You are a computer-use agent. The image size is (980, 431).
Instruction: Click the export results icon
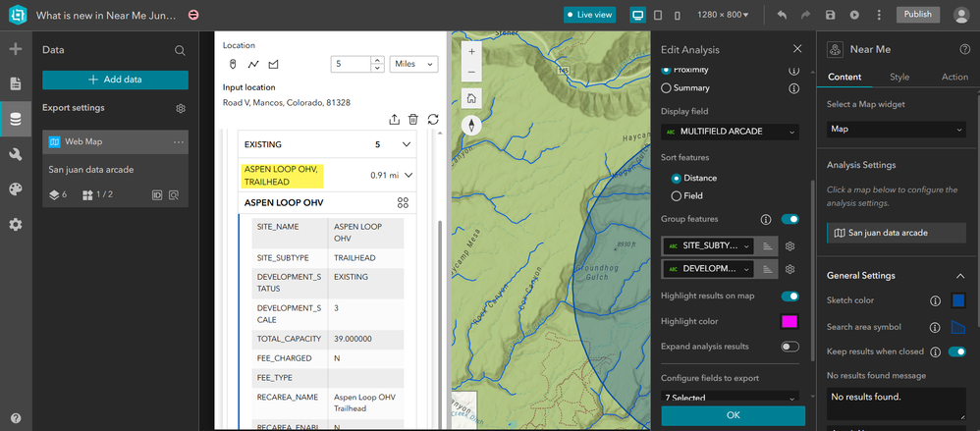[x=395, y=120]
